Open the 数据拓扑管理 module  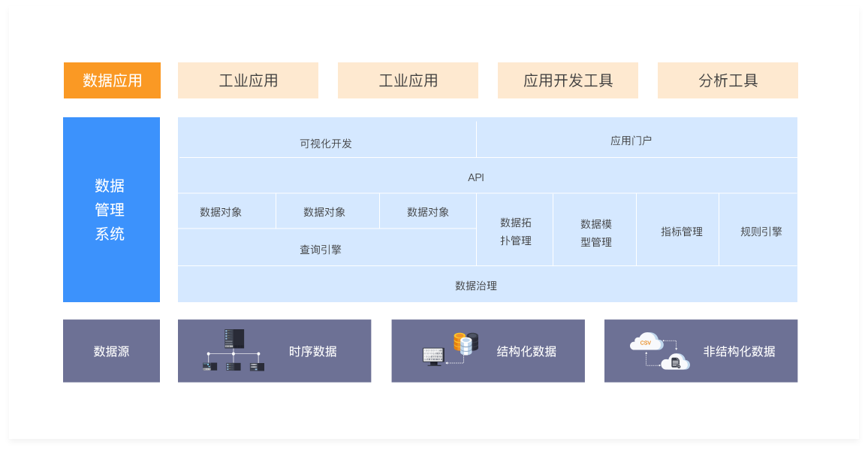tap(515, 232)
